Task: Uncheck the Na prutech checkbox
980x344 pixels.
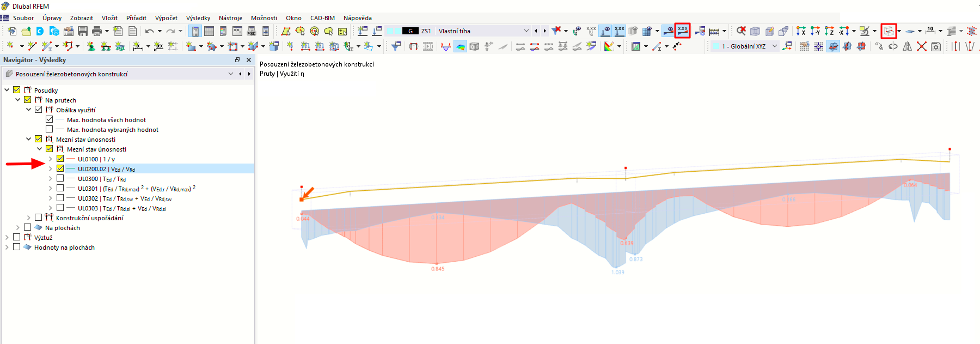Action: coord(28,100)
